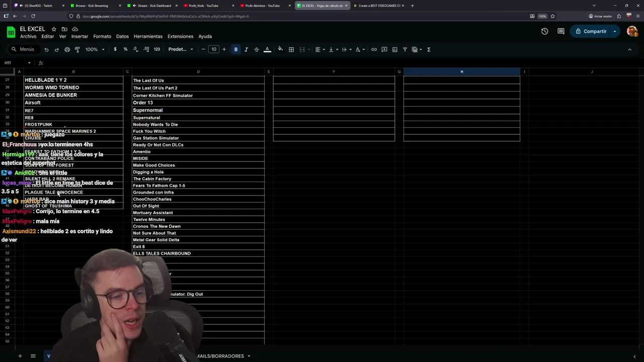Open the 123 number format menu

pyautogui.click(x=157, y=49)
